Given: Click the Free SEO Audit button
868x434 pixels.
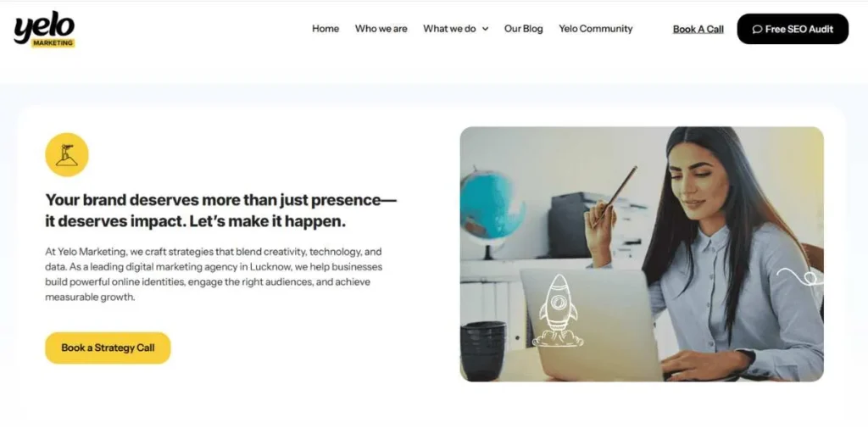Looking at the screenshot, I should point(793,29).
